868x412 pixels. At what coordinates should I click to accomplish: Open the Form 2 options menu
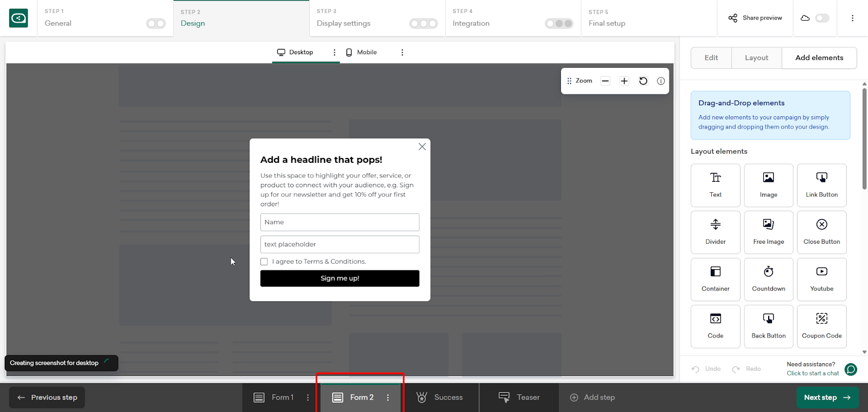pyautogui.click(x=388, y=397)
